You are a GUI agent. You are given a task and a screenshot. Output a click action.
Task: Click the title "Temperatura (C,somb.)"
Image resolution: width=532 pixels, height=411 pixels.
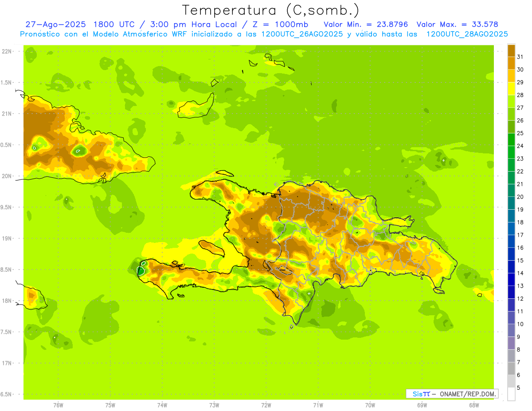click(270, 10)
